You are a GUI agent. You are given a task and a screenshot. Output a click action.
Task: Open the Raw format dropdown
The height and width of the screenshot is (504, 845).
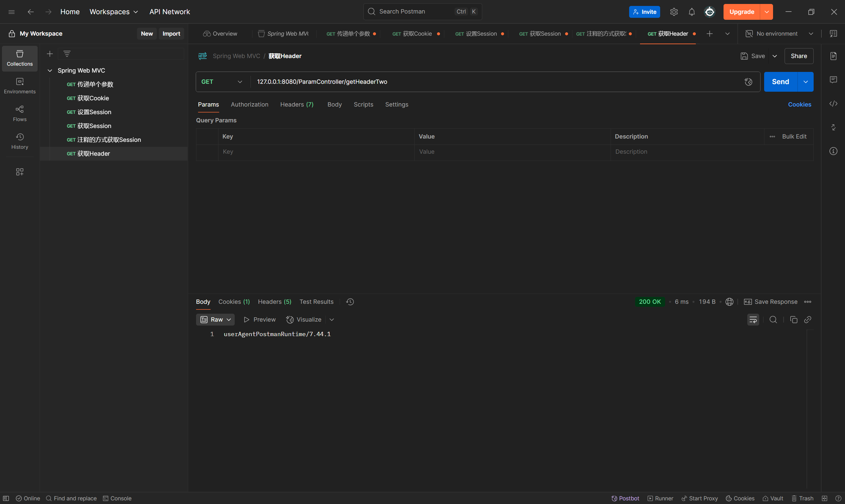coord(216,320)
